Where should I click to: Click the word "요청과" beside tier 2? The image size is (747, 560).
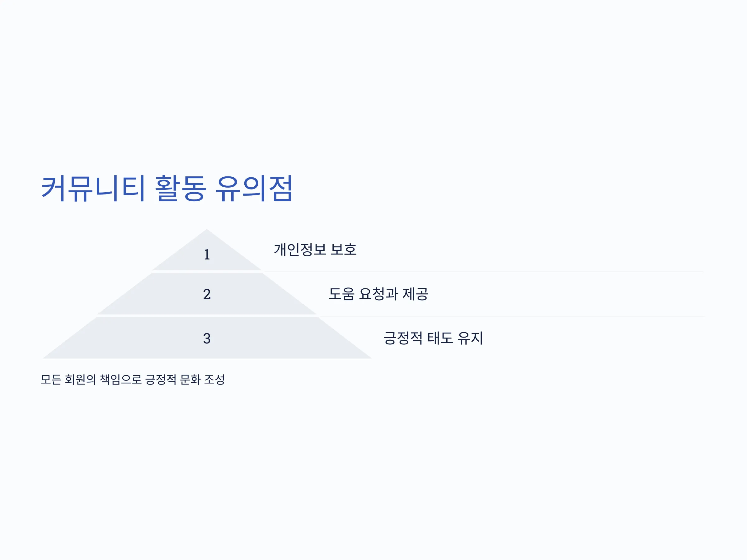pos(379,294)
